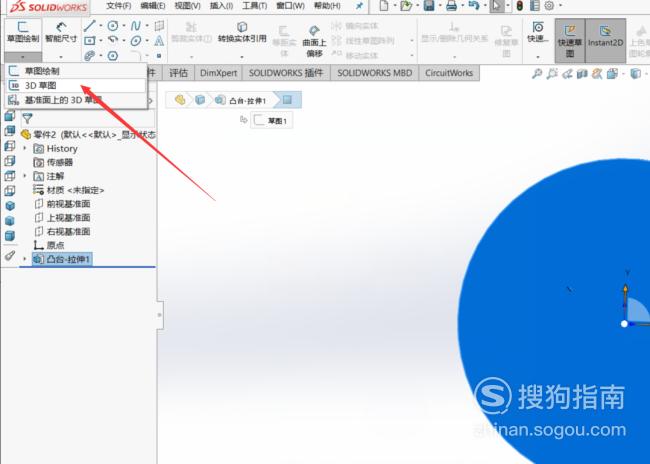The width and height of the screenshot is (650, 464).
Task: Open the 视图(V) menu
Action: click(x=187, y=6)
